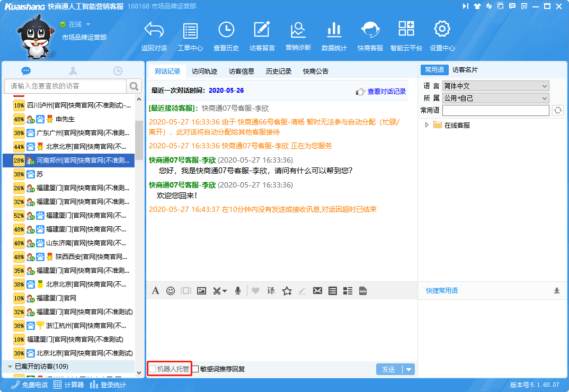Image resolution: width=569 pixels, height=392 pixels.
Task: Open 计算器 in the status bar
Action: pos(68,385)
